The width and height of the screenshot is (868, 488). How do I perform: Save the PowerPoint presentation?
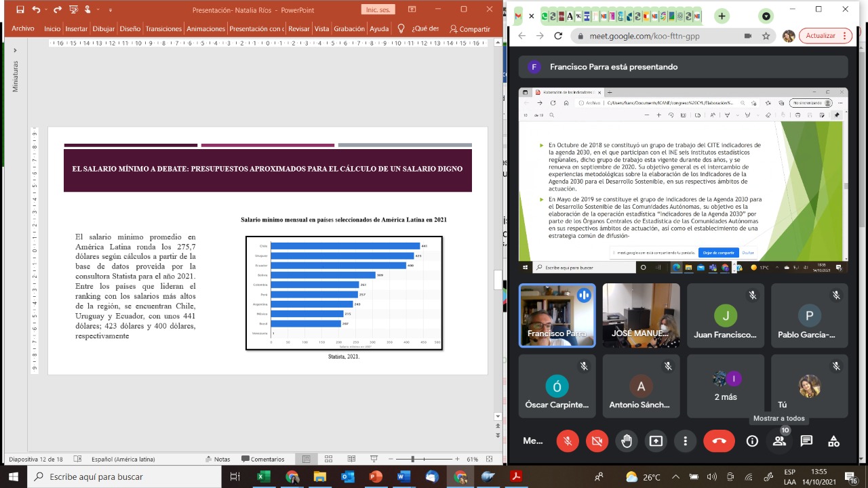pyautogui.click(x=20, y=9)
